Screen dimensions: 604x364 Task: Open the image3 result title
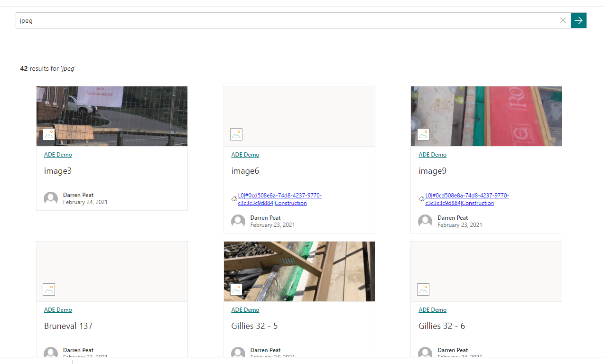pyautogui.click(x=58, y=171)
